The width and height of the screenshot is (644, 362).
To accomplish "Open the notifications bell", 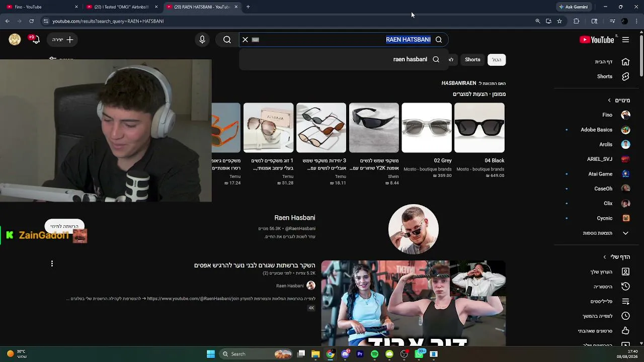I will tap(35, 40).
